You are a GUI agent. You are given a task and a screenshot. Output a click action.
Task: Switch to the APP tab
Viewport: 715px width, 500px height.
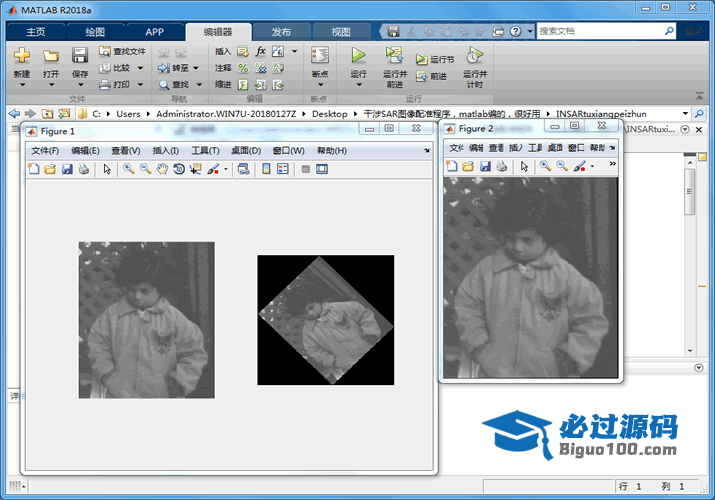[x=155, y=32]
